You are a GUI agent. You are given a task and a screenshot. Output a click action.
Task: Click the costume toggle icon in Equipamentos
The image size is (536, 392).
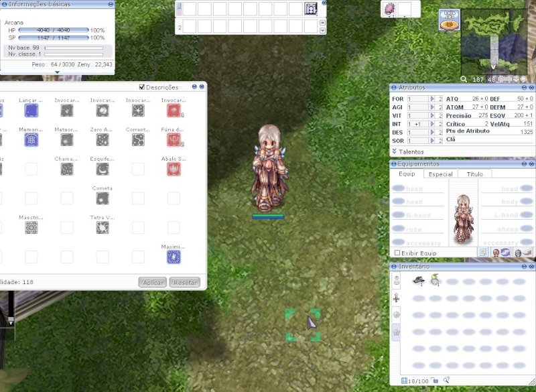(523, 253)
